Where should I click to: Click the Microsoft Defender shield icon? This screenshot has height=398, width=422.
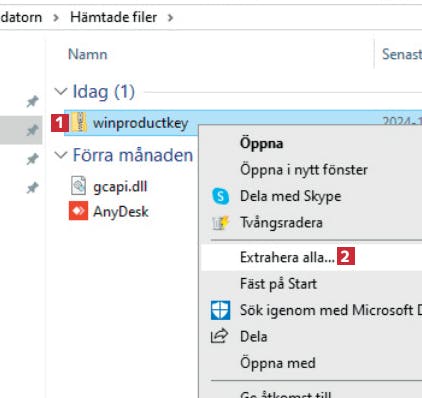(220, 310)
